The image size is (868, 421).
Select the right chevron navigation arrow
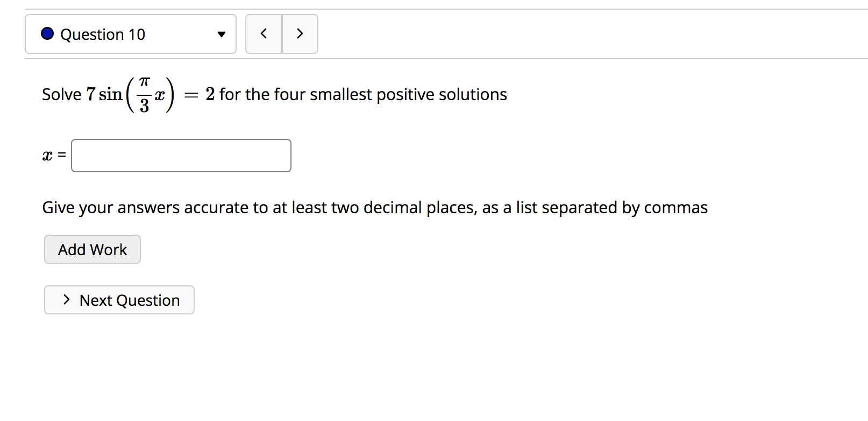(x=300, y=33)
